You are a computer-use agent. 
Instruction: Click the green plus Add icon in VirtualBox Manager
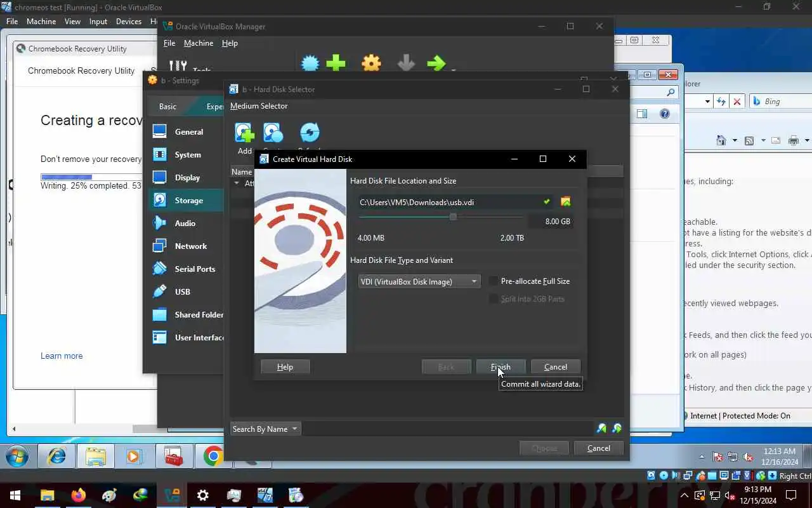336,63
